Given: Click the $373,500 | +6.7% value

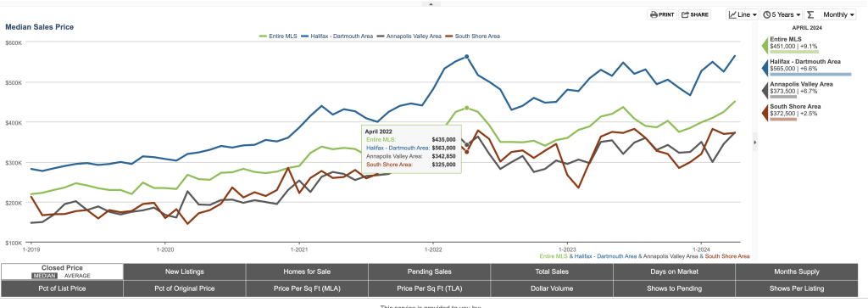Looking at the screenshot, I should click(x=793, y=91).
